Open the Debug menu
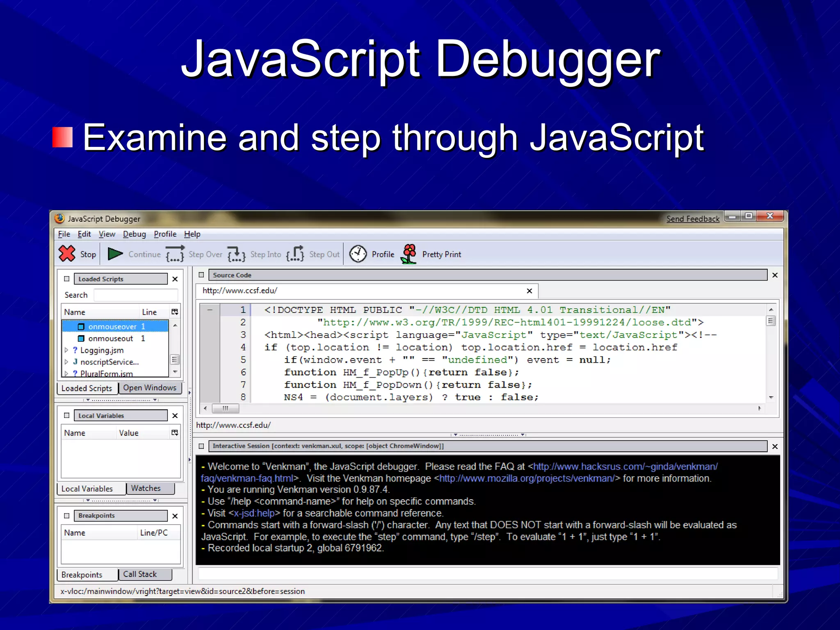This screenshot has width=840, height=630. [134, 234]
